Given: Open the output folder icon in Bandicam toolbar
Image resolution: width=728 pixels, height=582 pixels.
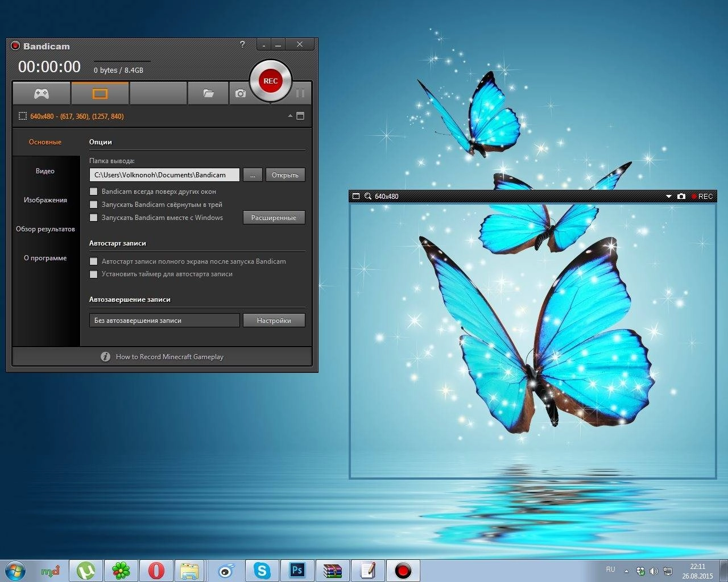Looking at the screenshot, I should pos(208,93).
